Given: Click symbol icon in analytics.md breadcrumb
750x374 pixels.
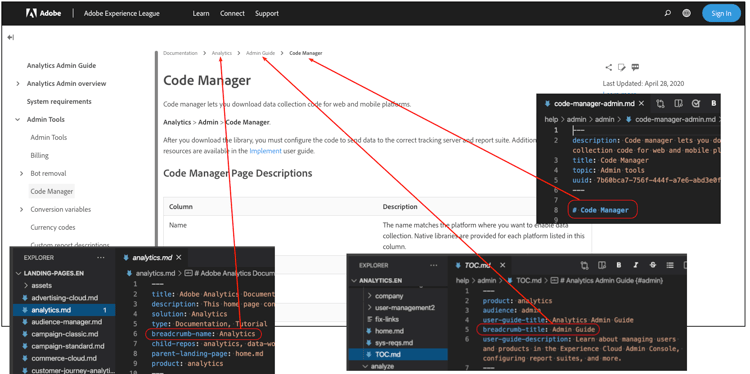Looking at the screenshot, I should tap(188, 274).
